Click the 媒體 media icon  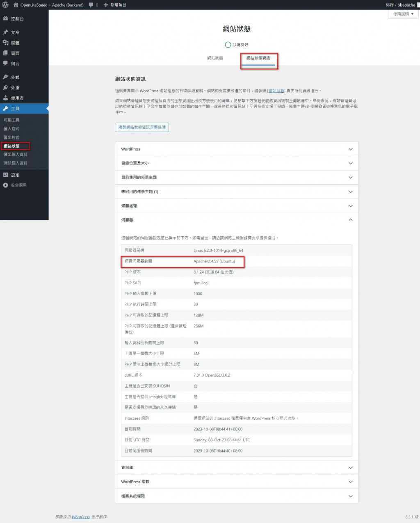tap(5, 43)
